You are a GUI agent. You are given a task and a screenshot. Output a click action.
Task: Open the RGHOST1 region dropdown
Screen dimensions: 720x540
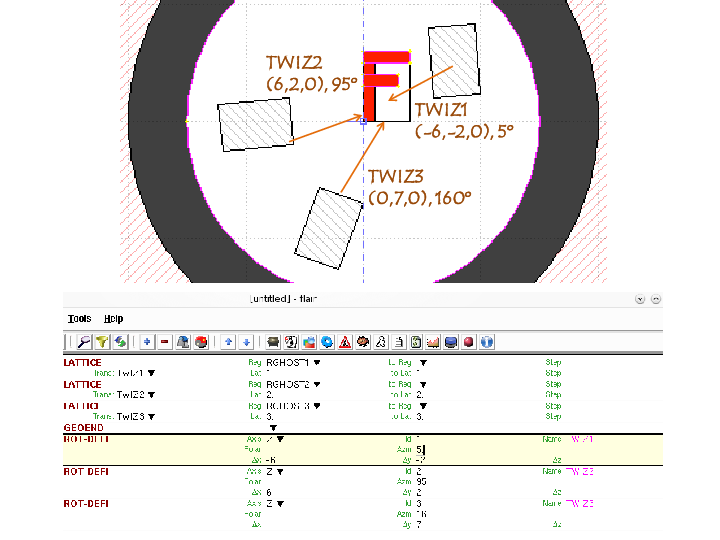coord(317,363)
